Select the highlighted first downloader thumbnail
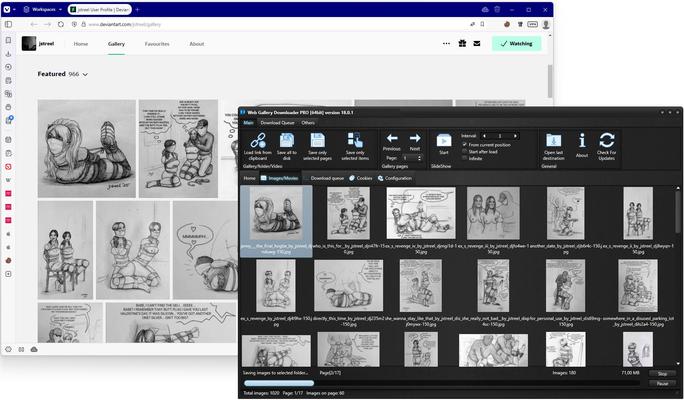Screen dimensions: 684x400 click(276, 221)
